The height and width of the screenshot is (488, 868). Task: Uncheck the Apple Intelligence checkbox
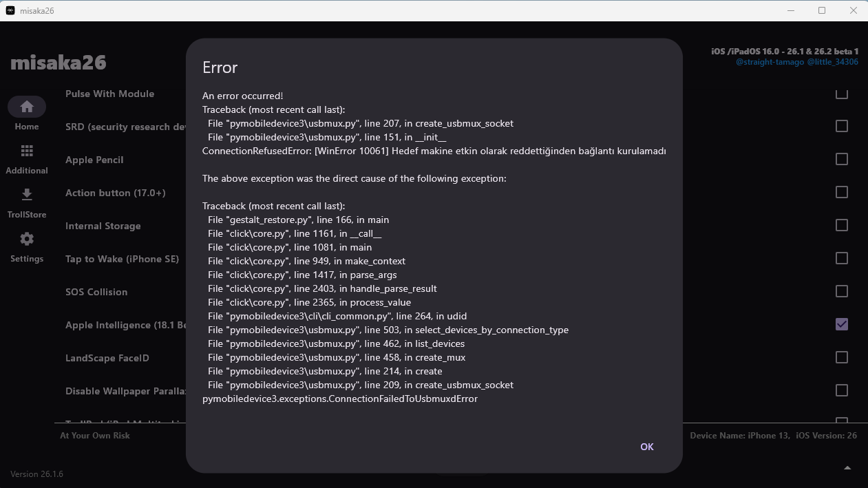tap(841, 324)
